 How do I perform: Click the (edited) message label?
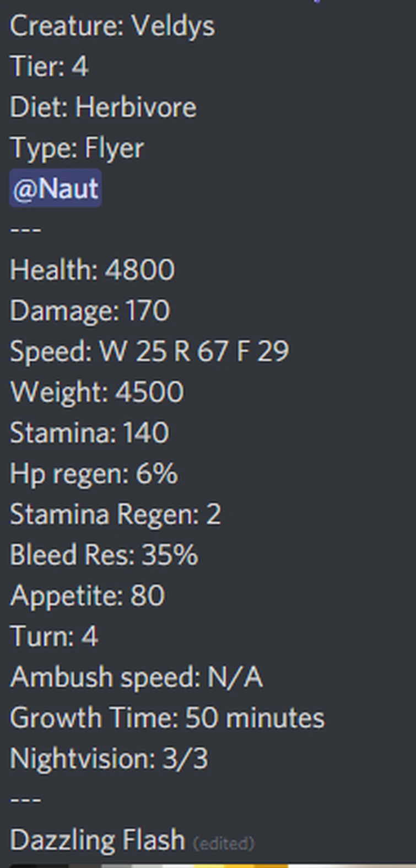223,843
